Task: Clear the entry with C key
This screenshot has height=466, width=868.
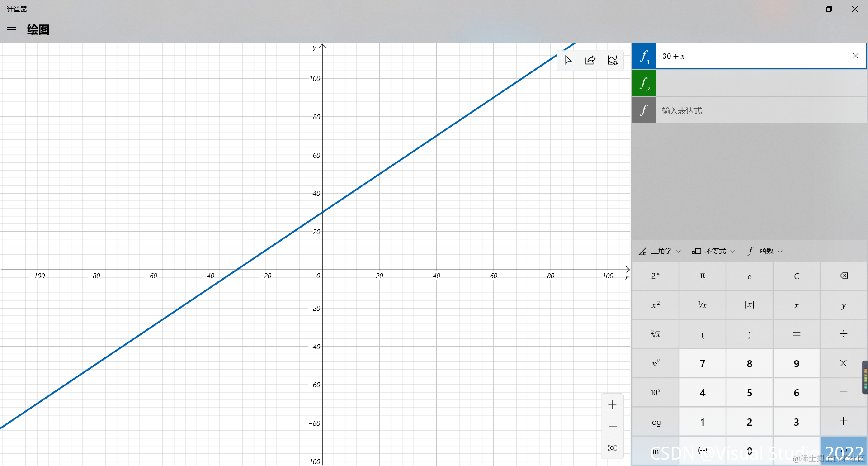Action: click(x=797, y=276)
